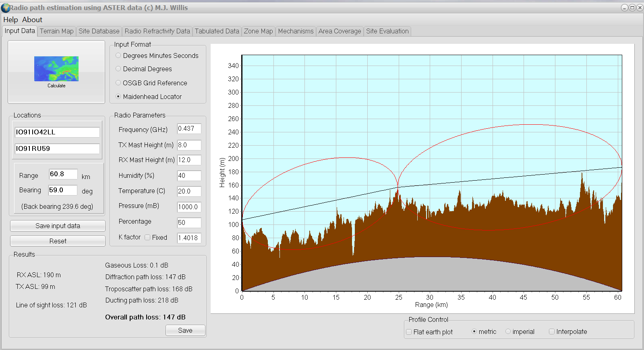Click the Pressure (mB) field

[x=189, y=207]
